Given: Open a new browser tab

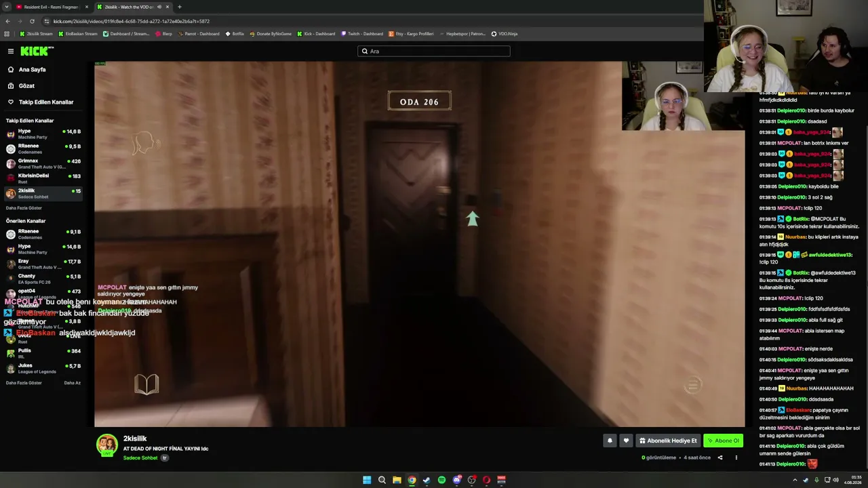Looking at the screenshot, I should click(x=179, y=7).
